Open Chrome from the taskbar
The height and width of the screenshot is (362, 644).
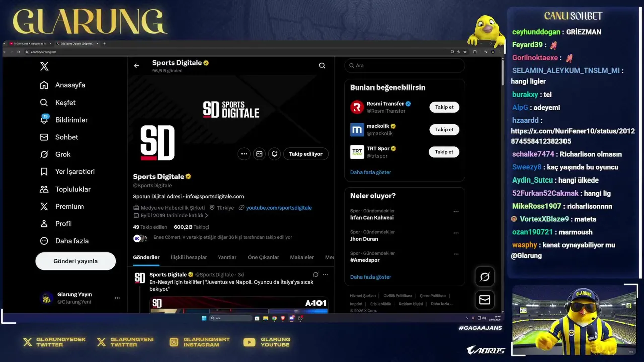click(x=274, y=318)
